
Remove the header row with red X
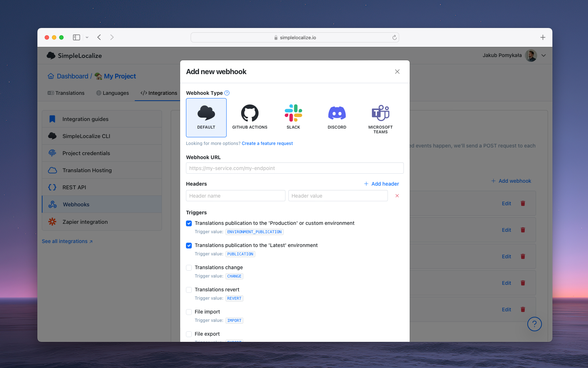click(x=397, y=196)
